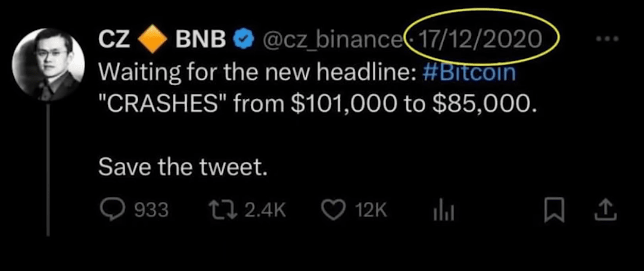This screenshot has height=271, width=644.
Task: Open the three-dot more options menu
Action: 607,39
